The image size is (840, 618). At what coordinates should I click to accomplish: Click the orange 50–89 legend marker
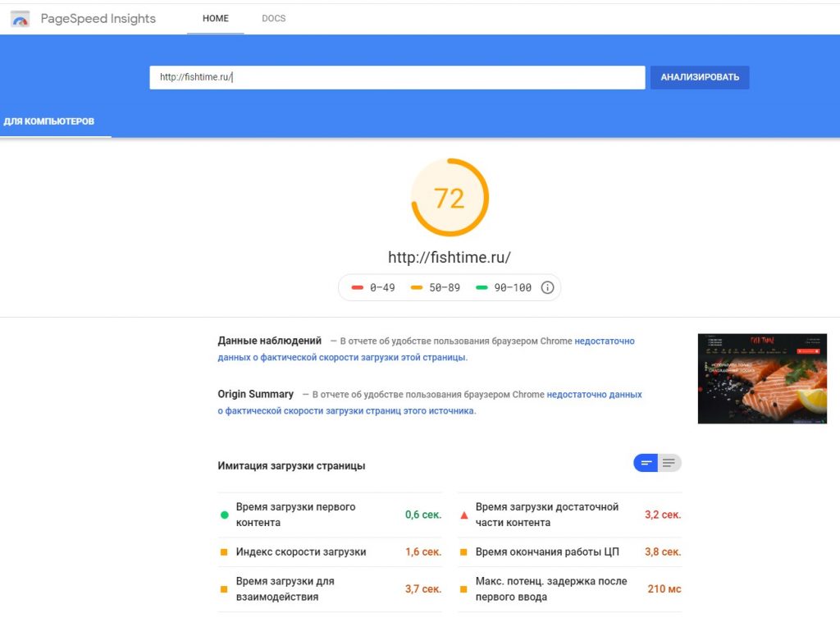[x=416, y=288]
